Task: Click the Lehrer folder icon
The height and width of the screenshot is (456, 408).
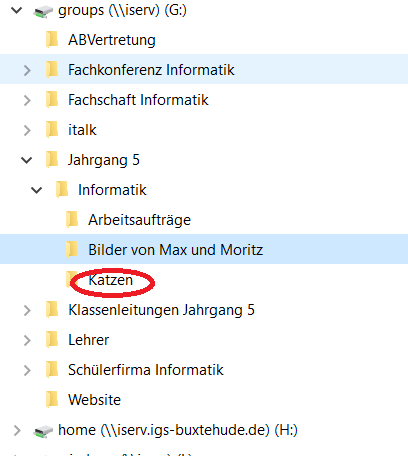Action: point(52,340)
